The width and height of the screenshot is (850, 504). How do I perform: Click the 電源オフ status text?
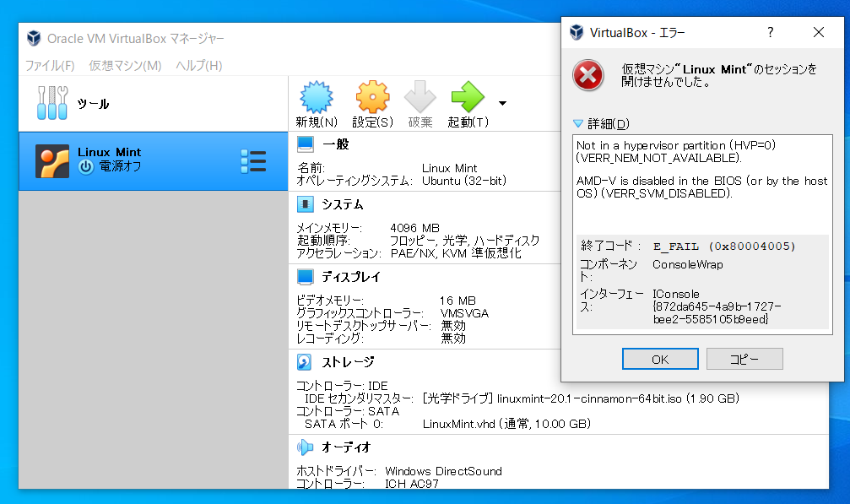[x=119, y=166]
